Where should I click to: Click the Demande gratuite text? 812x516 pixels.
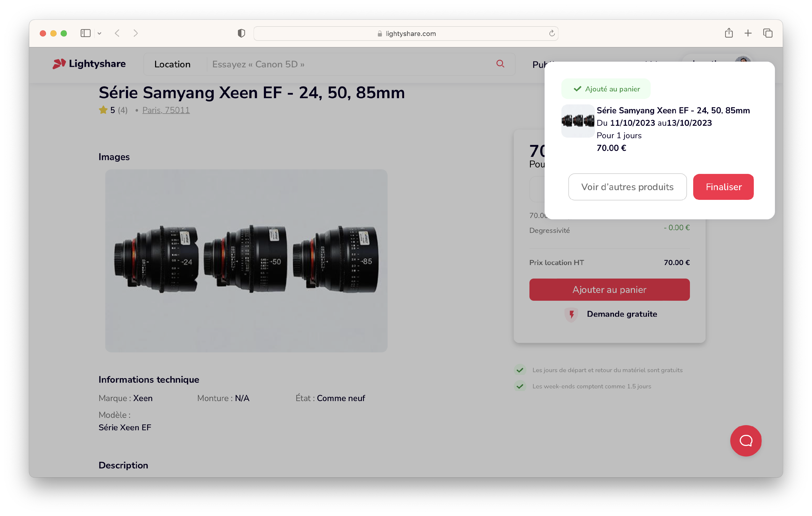(x=622, y=314)
